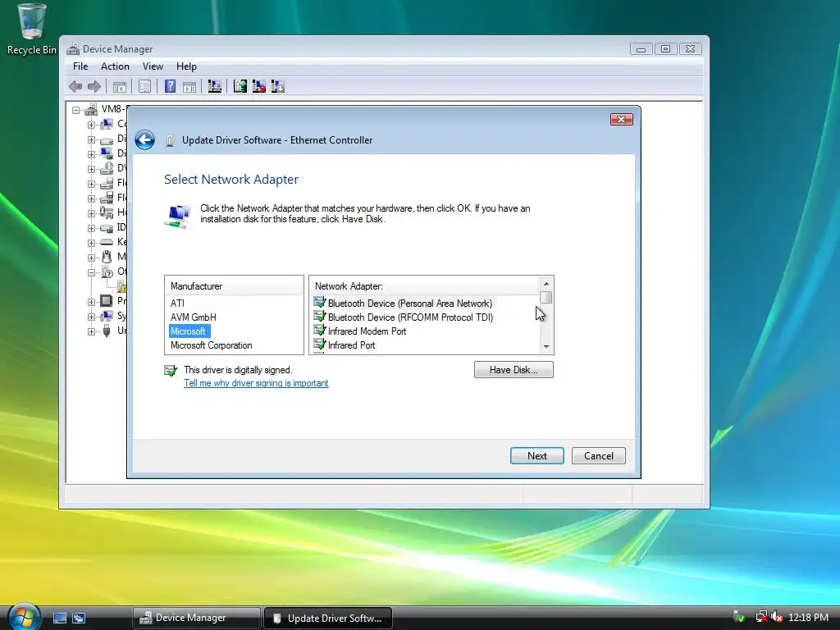Viewport: 840px width, 630px height.
Task: Expand the first Computer node under VM8
Action: 91,125
